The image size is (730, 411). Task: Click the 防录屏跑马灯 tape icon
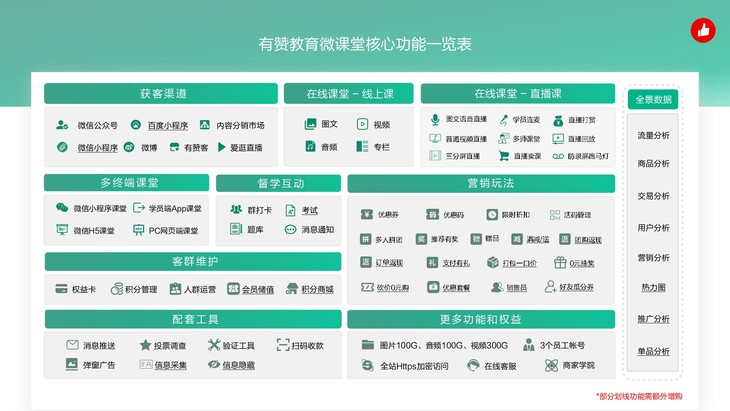click(x=558, y=156)
